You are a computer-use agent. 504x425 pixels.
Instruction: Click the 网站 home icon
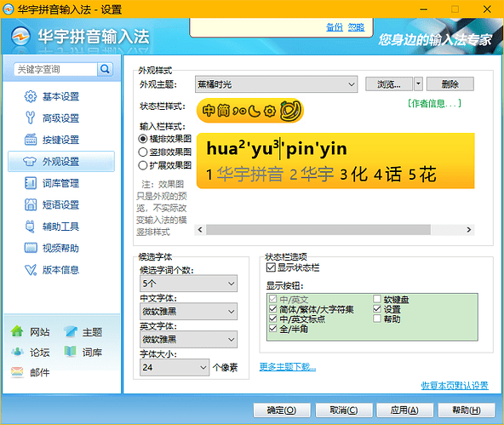click(17, 331)
